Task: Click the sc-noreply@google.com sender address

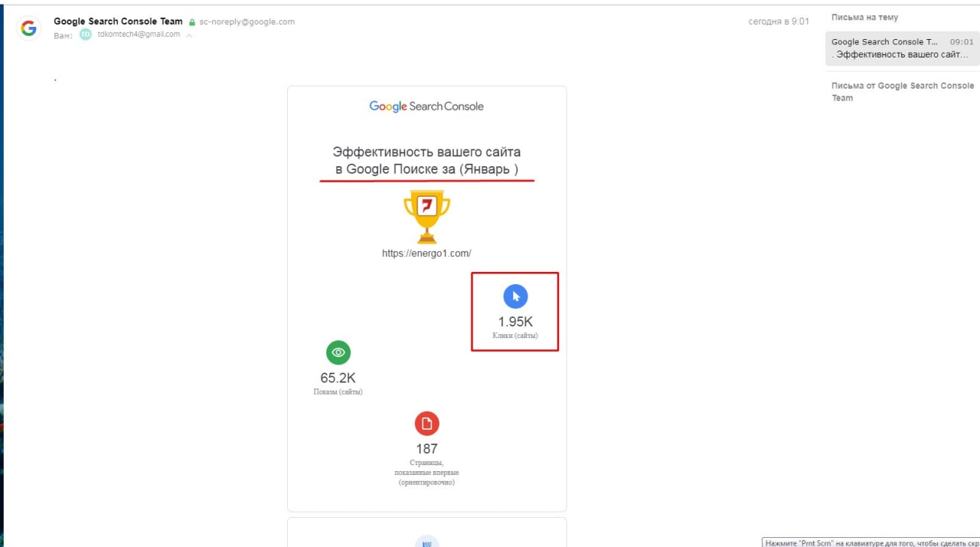Action: point(247,22)
